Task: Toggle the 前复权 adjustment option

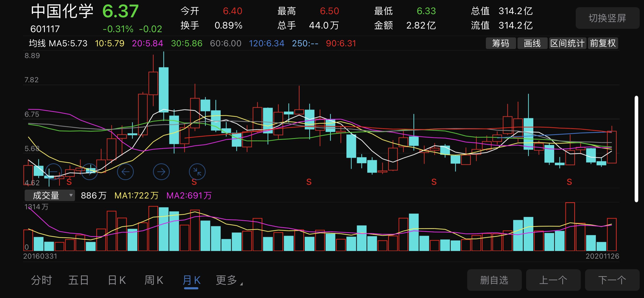Action: [x=603, y=43]
